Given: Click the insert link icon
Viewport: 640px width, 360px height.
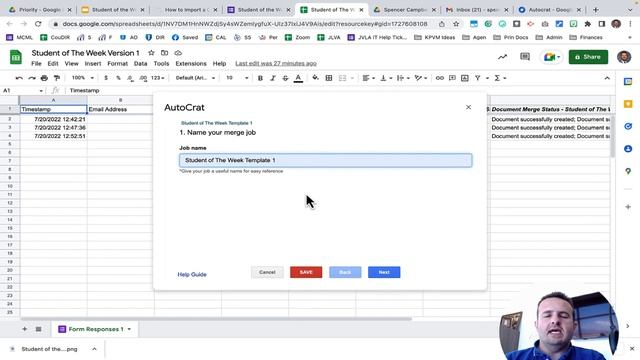Looking at the screenshot, I should pyautogui.click(x=440, y=78).
